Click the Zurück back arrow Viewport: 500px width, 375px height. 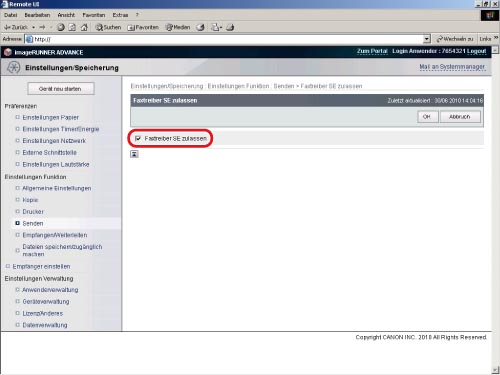tap(16, 27)
